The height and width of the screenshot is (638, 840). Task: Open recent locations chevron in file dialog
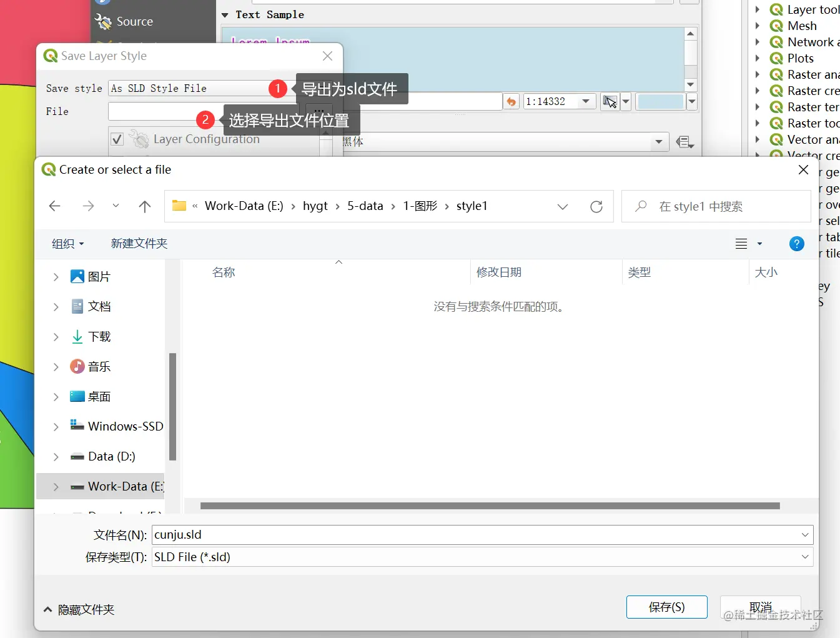point(116,206)
